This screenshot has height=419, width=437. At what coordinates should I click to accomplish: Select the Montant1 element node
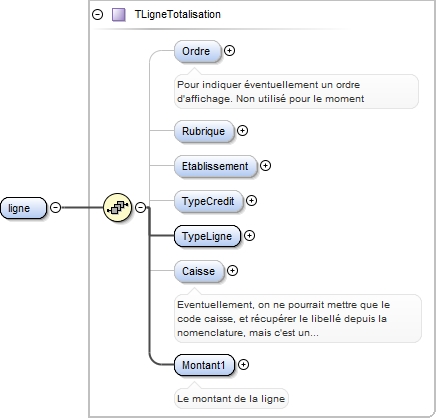(204, 365)
